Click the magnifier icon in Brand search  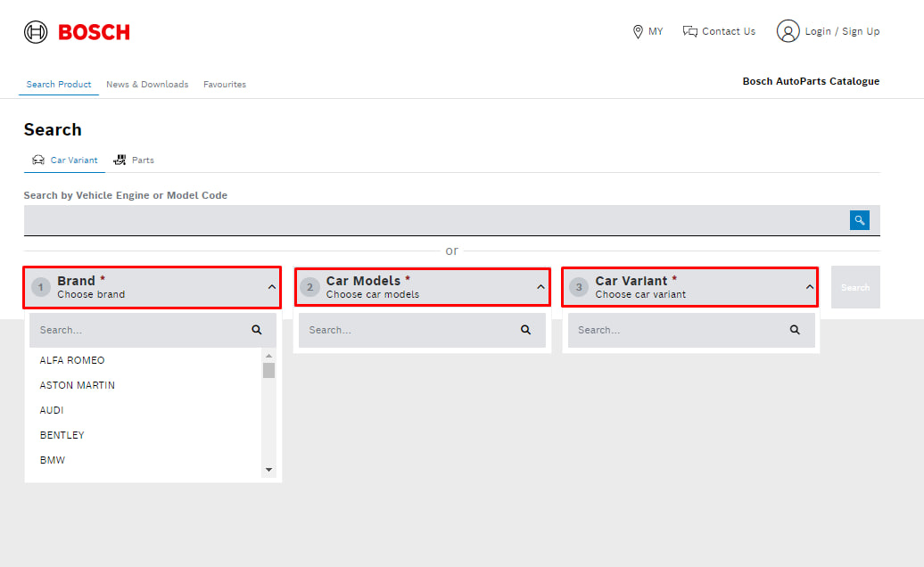(256, 330)
